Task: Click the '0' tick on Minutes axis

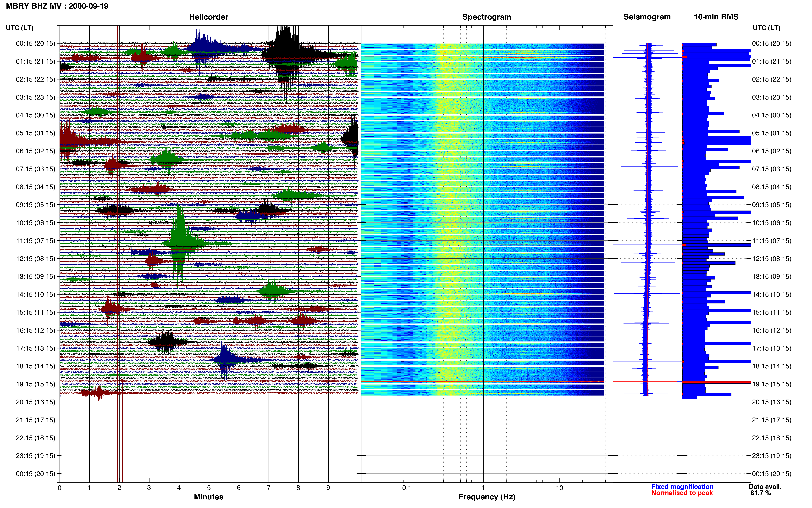Action: pyautogui.click(x=59, y=488)
